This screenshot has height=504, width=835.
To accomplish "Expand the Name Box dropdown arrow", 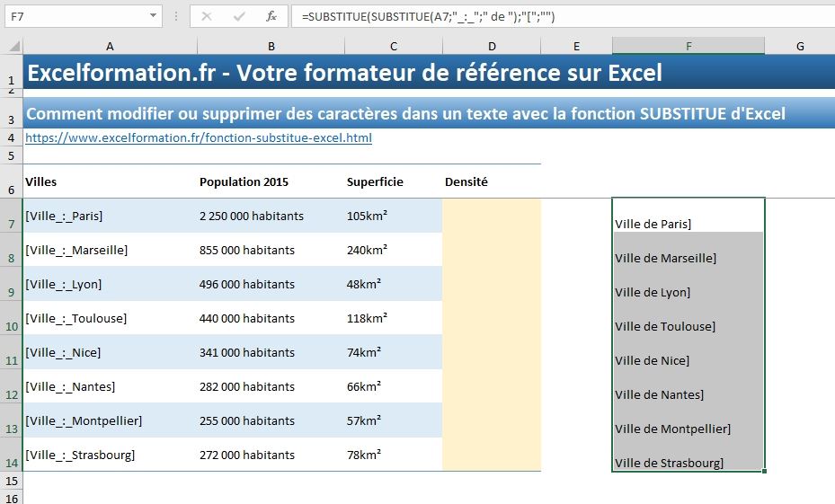I will tap(152, 16).
